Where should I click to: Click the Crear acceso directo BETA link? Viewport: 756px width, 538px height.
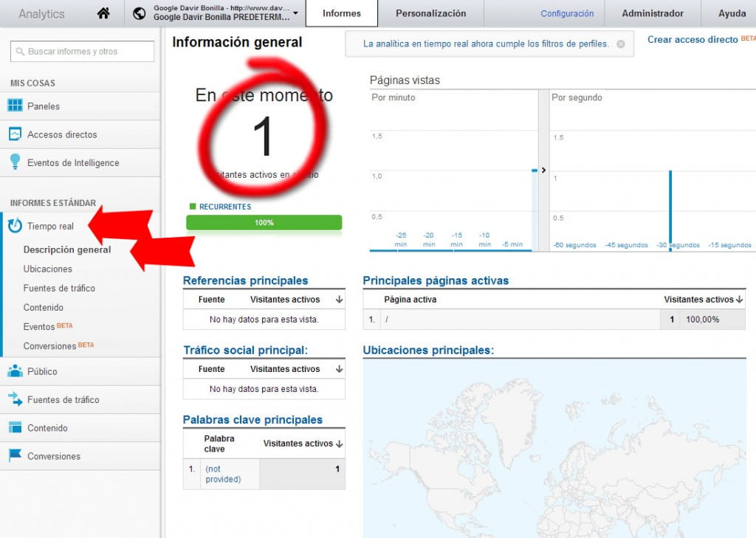(x=692, y=39)
